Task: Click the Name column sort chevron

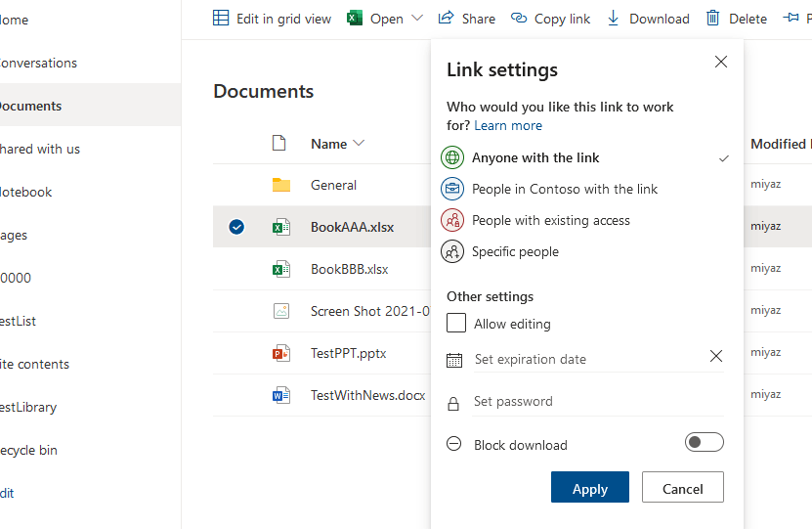Action: (x=359, y=143)
